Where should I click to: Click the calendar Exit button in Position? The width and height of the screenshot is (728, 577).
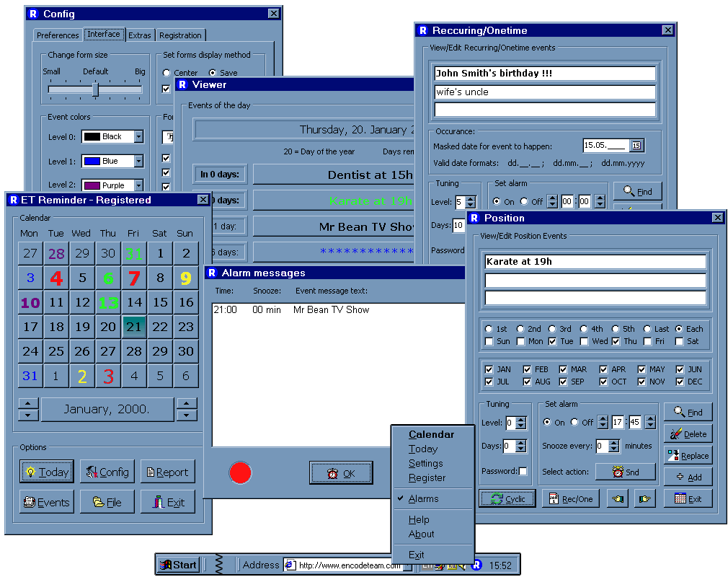click(x=688, y=498)
